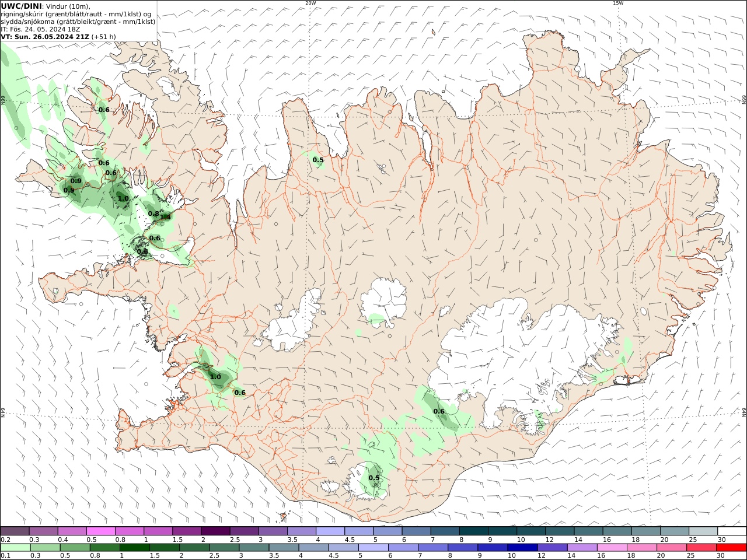Select the light pink 16 swatch, lower legend

612,548
